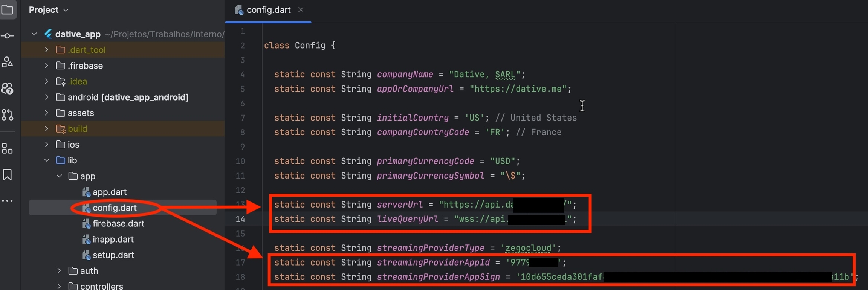The width and height of the screenshot is (868, 290).
Task: Open the Pull Requests tool window
Action: pyautogui.click(x=8, y=114)
